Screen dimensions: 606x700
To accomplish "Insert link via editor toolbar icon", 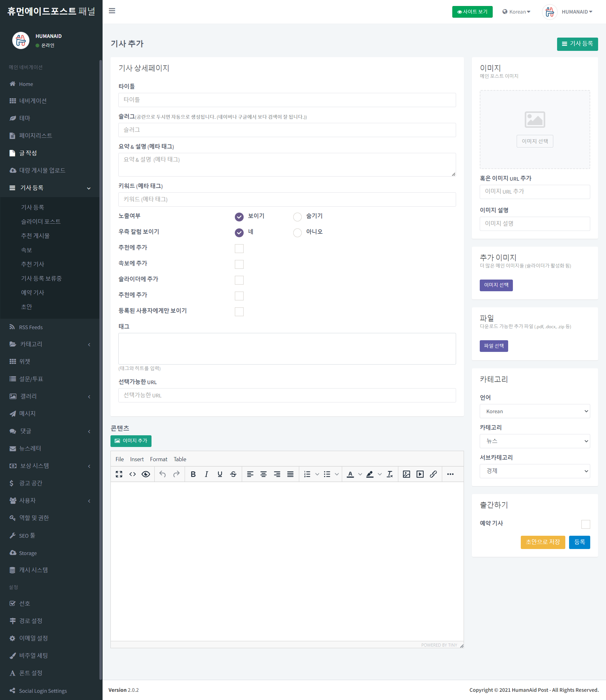I will pos(434,474).
